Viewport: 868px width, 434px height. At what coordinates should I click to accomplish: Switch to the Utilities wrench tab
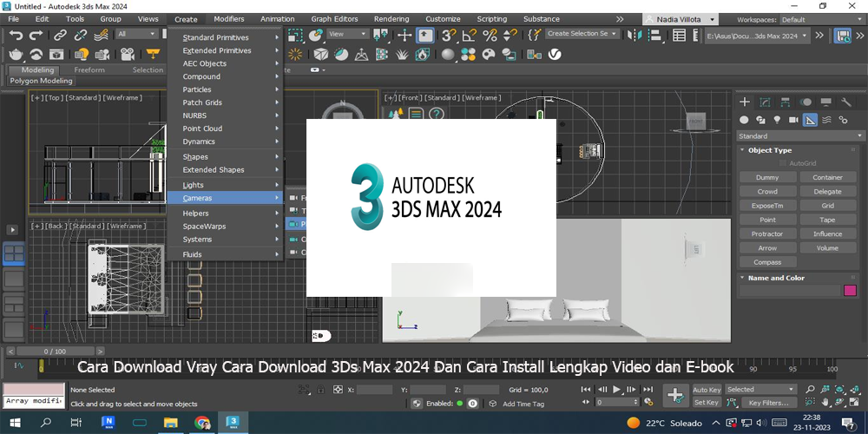(845, 102)
